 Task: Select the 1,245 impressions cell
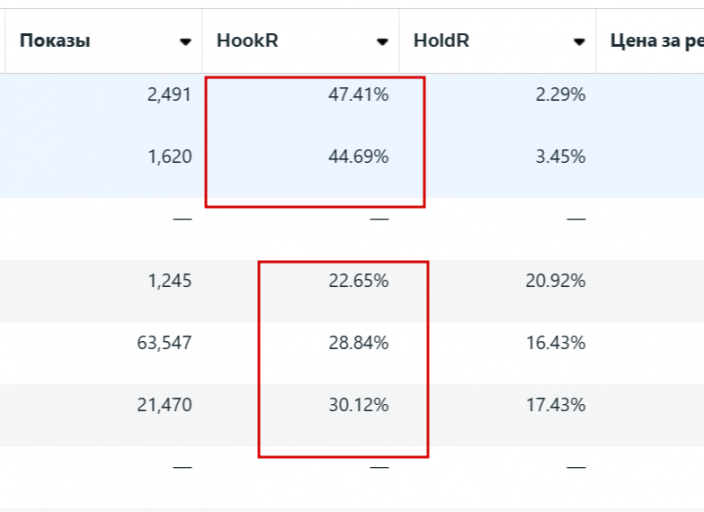point(170,281)
